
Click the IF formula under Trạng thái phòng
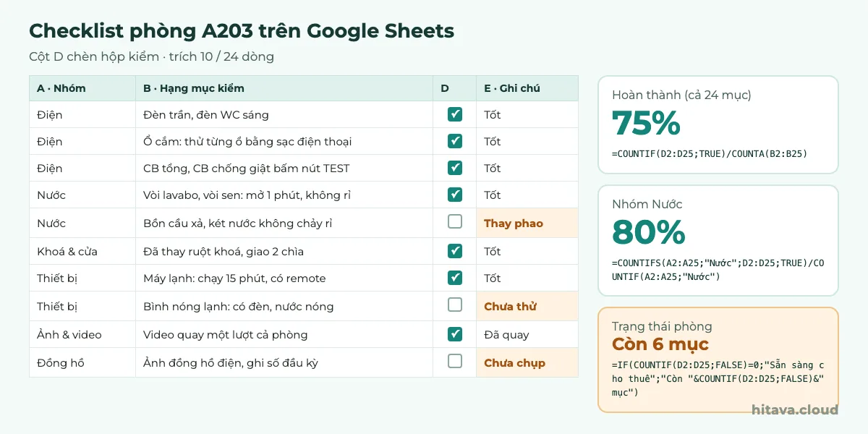[x=718, y=379]
